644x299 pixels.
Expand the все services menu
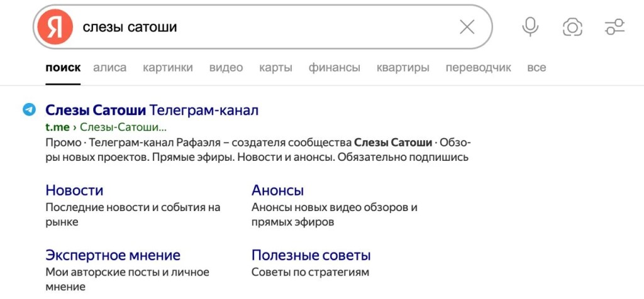pyautogui.click(x=536, y=68)
